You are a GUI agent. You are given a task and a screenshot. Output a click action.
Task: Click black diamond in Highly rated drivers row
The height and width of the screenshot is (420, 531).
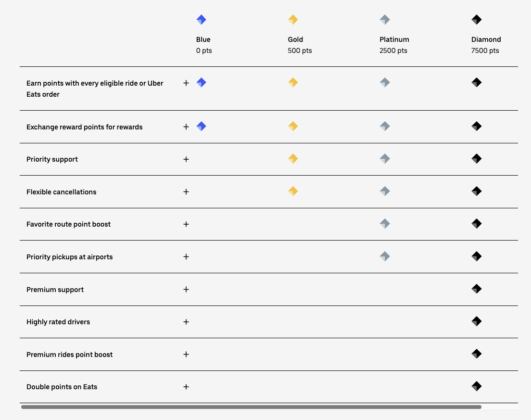477,321
